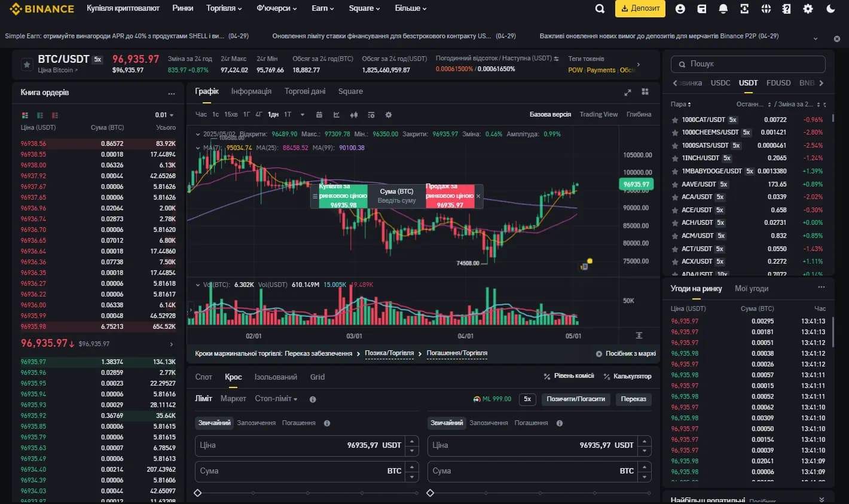
Task: Show only sell orders in order book
Action: (x=55, y=115)
